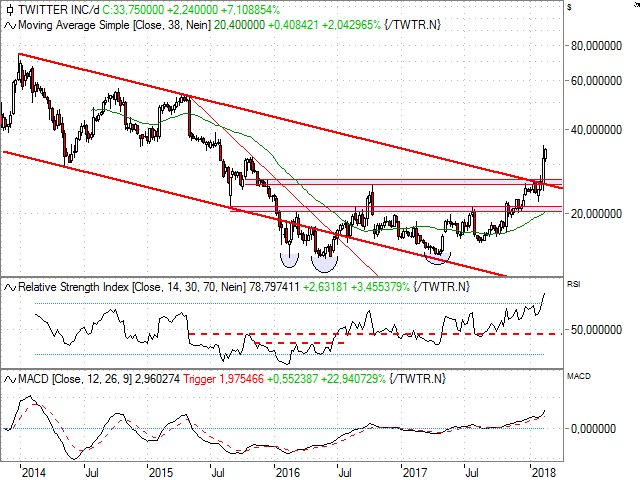640x480 pixels.
Task: Click the Jul label between 2017 and 2018
Action: (472, 473)
